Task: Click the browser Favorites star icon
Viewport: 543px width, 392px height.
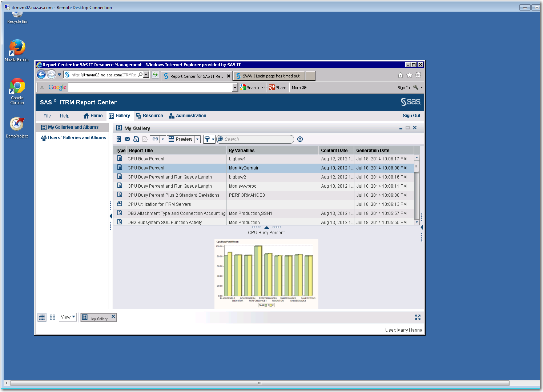Action: tap(409, 75)
